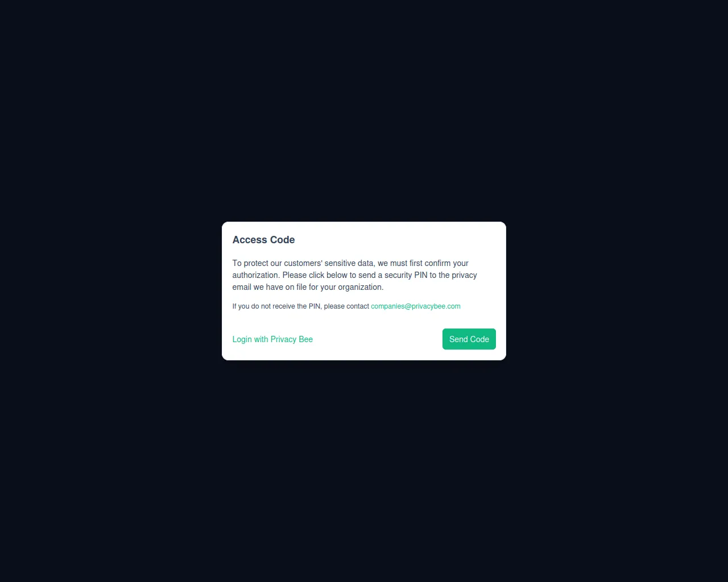This screenshot has width=728, height=582.
Task: Click the dark background outside the dialog
Action: pyautogui.click(x=364, y=114)
